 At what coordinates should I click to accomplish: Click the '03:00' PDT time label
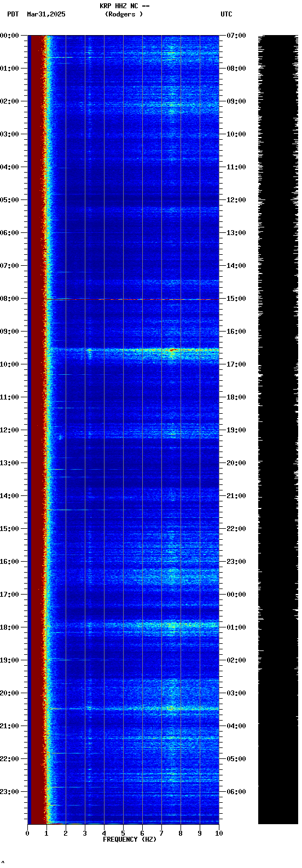(10, 134)
